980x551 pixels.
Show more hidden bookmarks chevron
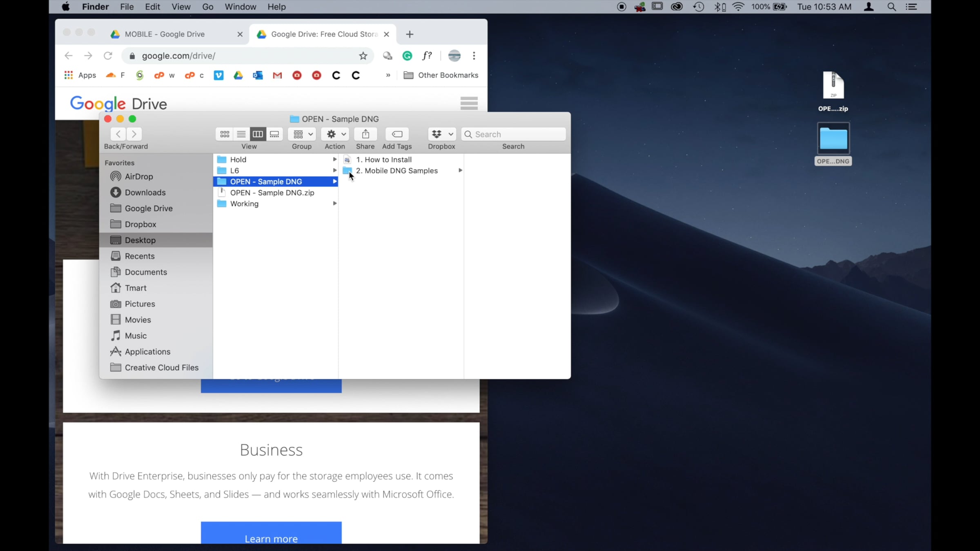pyautogui.click(x=388, y=75)
